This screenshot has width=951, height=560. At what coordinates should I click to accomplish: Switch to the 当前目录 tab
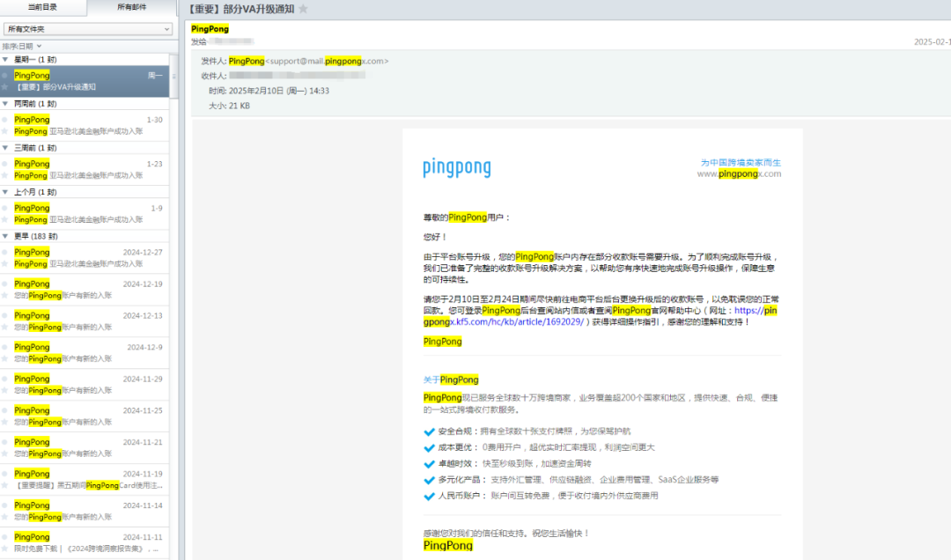pos(42,7)
